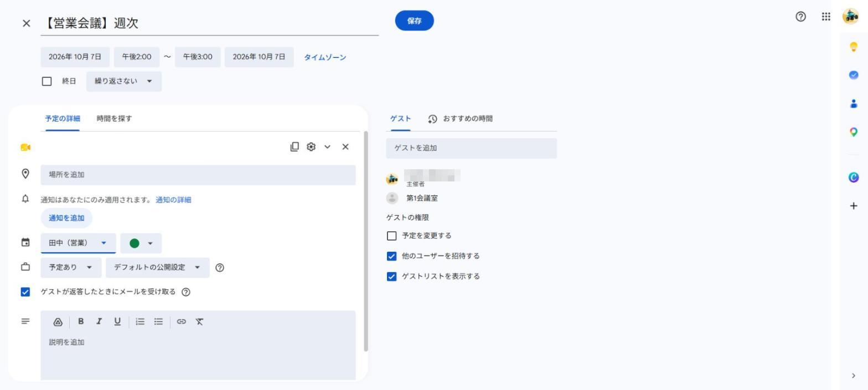Select the end date field
The image size is (868, 390).
tap(259, 57)
